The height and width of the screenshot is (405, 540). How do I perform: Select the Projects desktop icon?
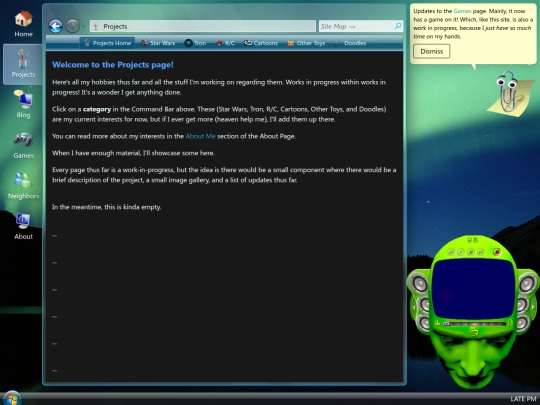(x=23, y=64)
